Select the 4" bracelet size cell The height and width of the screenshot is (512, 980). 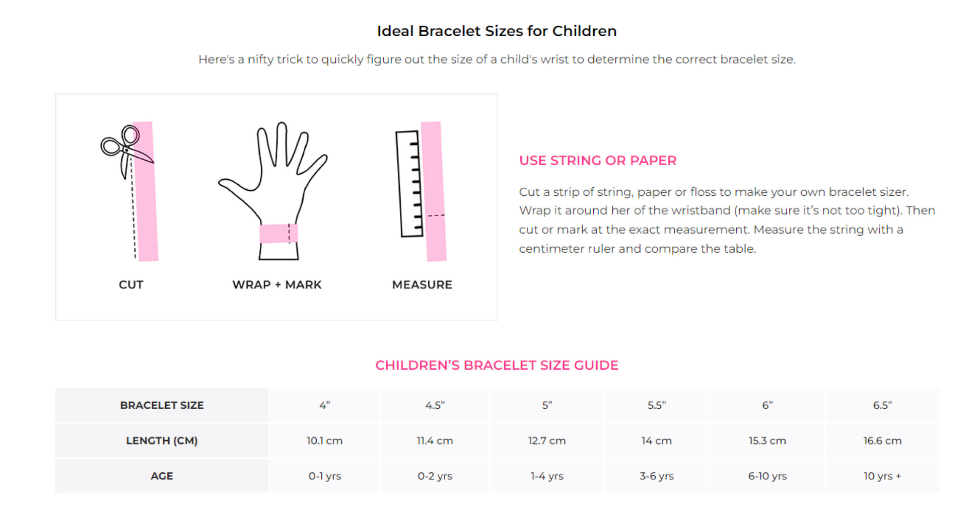click(x=325, y=405)
